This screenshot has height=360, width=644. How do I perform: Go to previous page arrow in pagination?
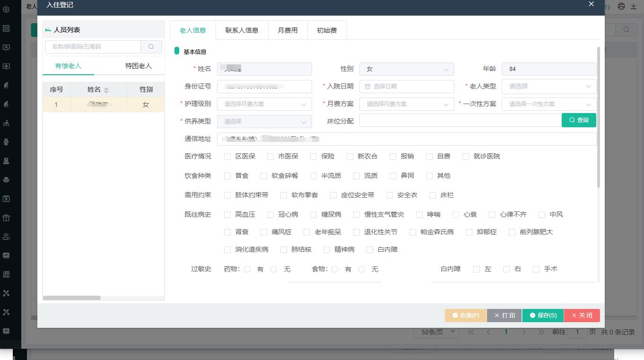pos(488,332)
